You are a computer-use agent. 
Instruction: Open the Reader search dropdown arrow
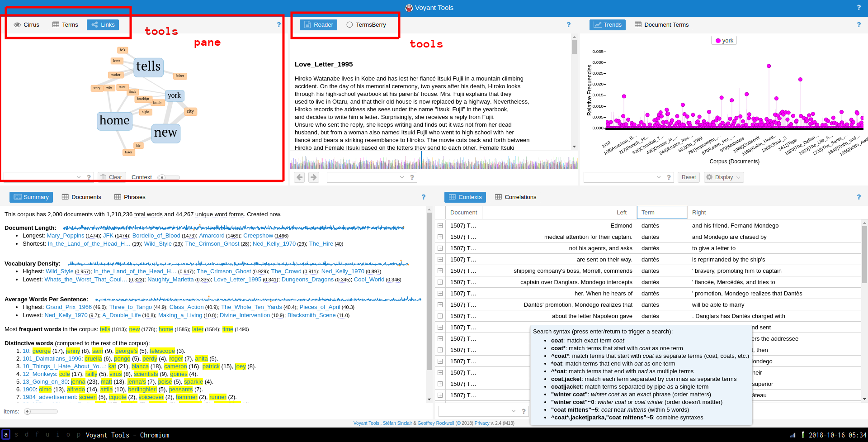(402, 177)
